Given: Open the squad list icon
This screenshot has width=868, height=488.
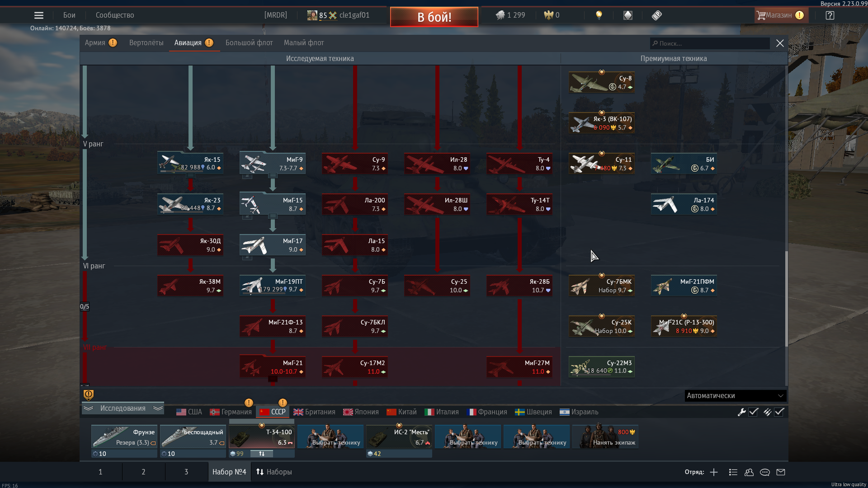Looking at the screenshot, I should coord(733,472).
